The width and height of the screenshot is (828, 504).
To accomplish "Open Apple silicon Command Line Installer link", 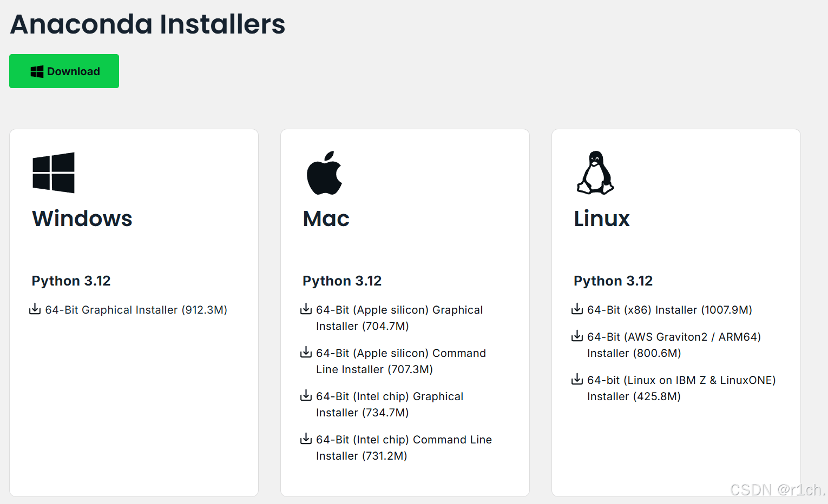I will pyautogui.click(x=401, y=361).
